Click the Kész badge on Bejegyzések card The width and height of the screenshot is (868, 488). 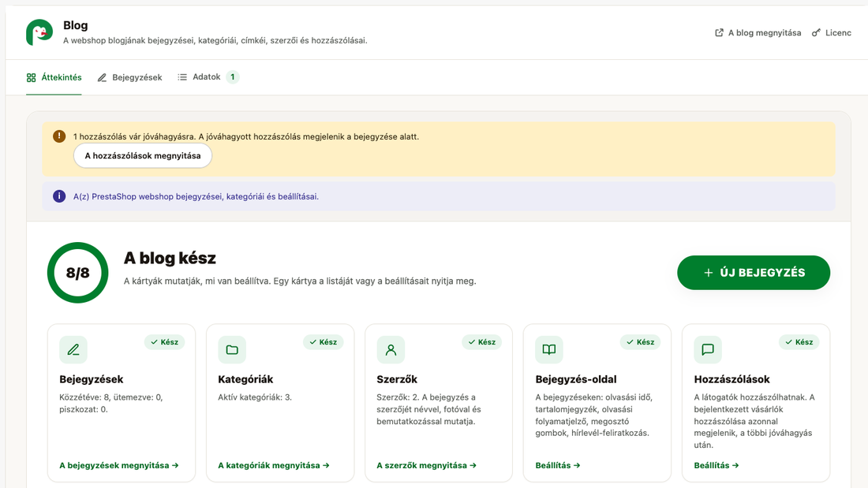pos(164,342)
